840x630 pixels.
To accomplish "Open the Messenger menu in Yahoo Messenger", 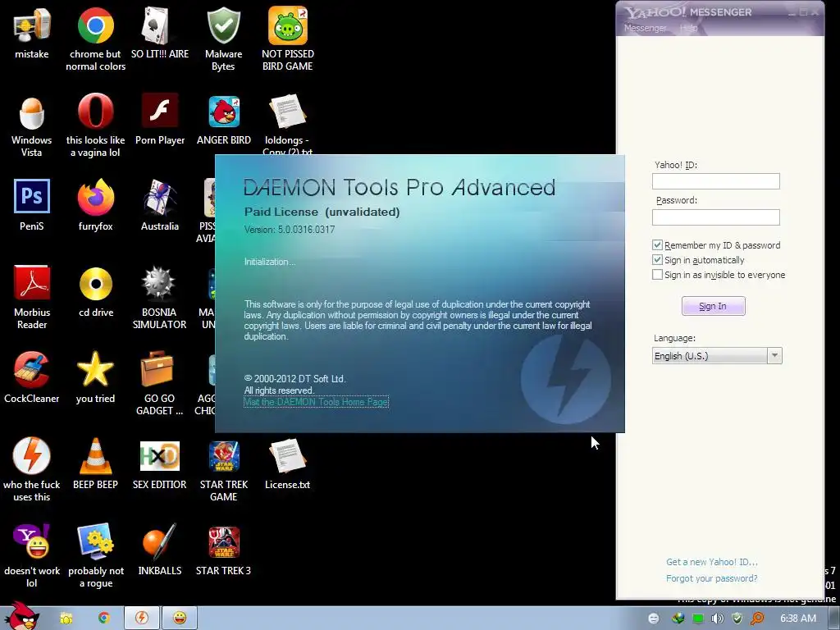I will [x=646, y=28].
